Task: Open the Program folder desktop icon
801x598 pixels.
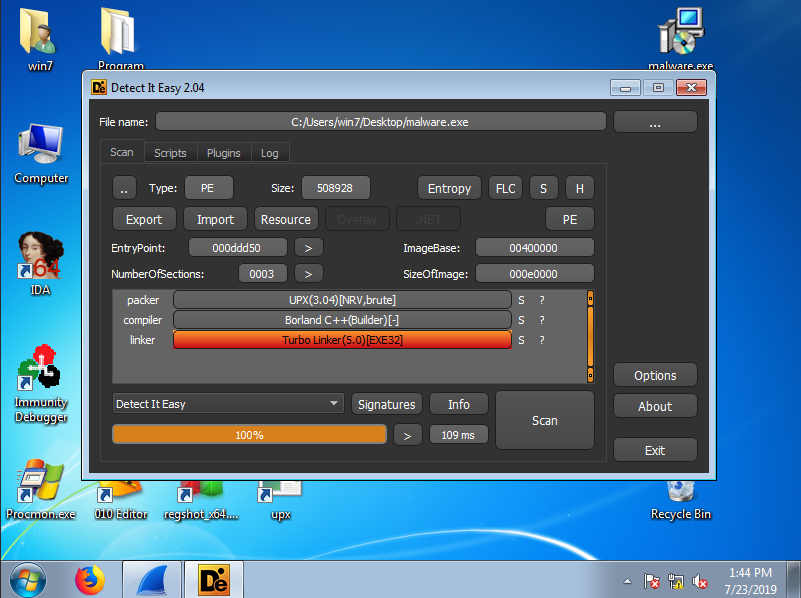Action: [121, 38]
